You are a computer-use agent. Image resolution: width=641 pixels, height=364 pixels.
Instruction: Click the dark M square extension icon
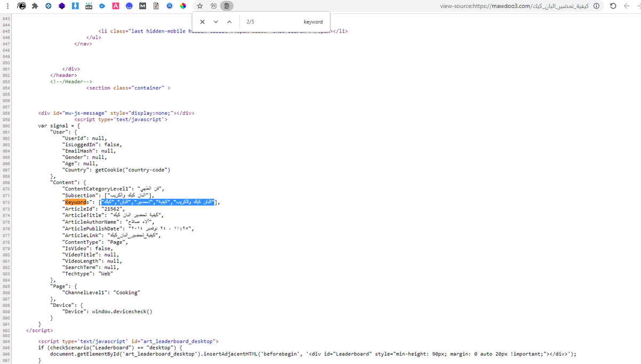tap(142, 6)
